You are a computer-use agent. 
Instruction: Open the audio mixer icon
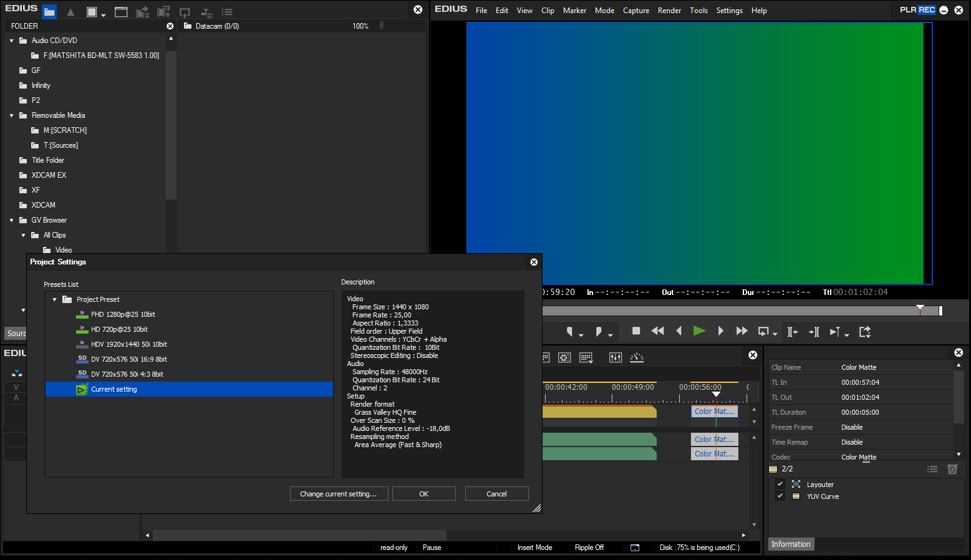click(616, 357)
